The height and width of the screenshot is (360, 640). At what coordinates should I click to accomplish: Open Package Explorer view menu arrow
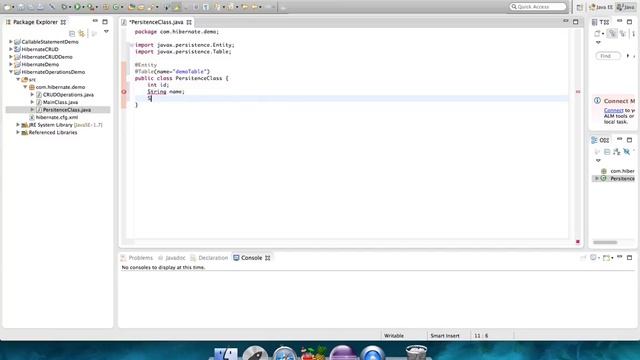pos(106,32)
